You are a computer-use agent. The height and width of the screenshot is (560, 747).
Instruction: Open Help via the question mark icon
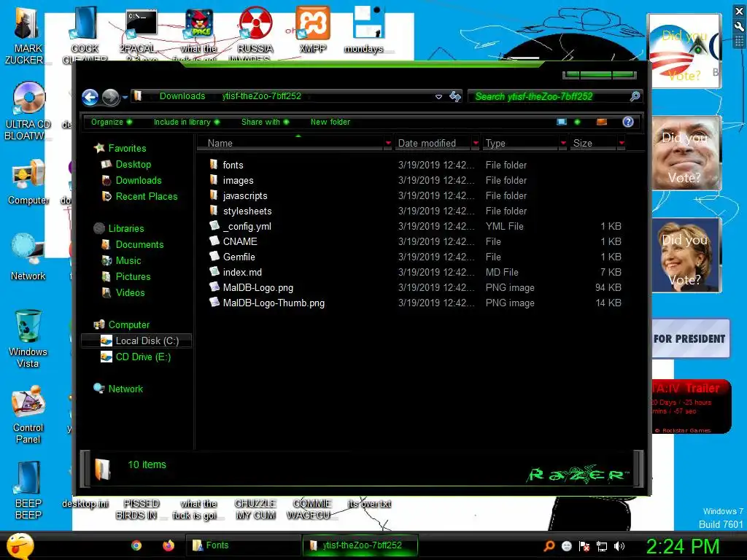click(628, 122)
